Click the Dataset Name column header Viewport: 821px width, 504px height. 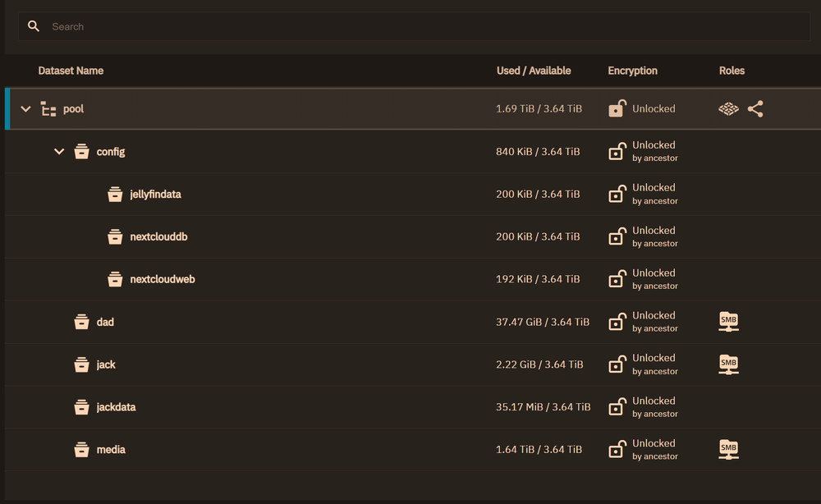pos(71,71)
